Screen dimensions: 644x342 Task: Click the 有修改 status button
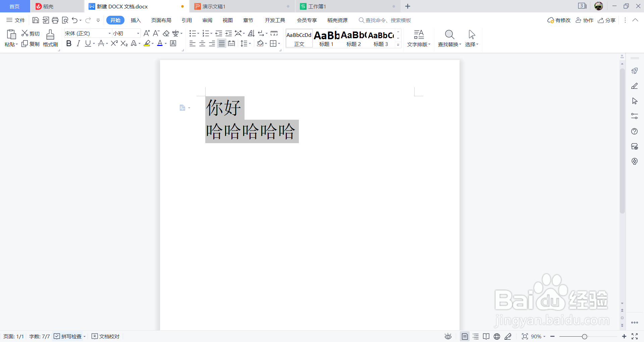(559, 20)
